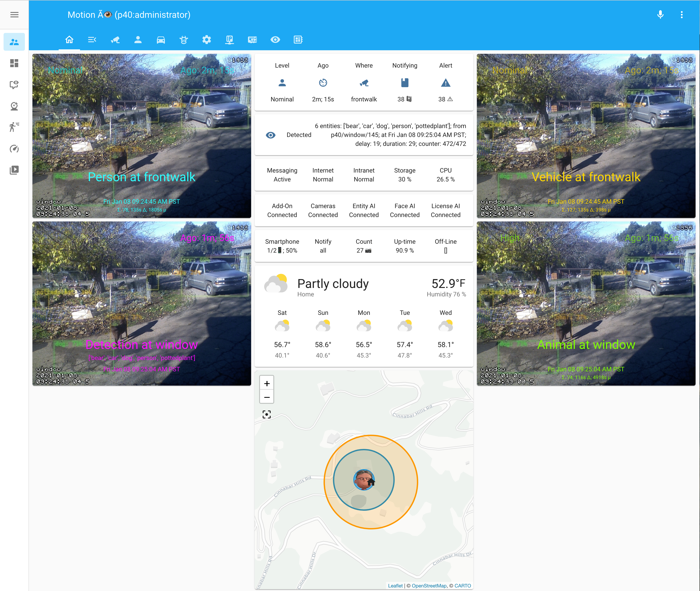700x591 pixels.
Task: Open the animal cow tab
Action: click(x=184, y=40)
